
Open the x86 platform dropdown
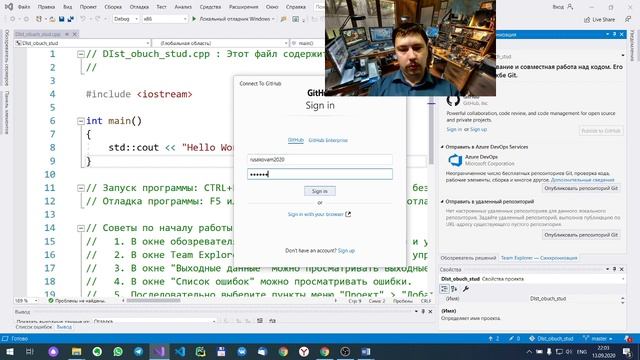coord(164,19)
